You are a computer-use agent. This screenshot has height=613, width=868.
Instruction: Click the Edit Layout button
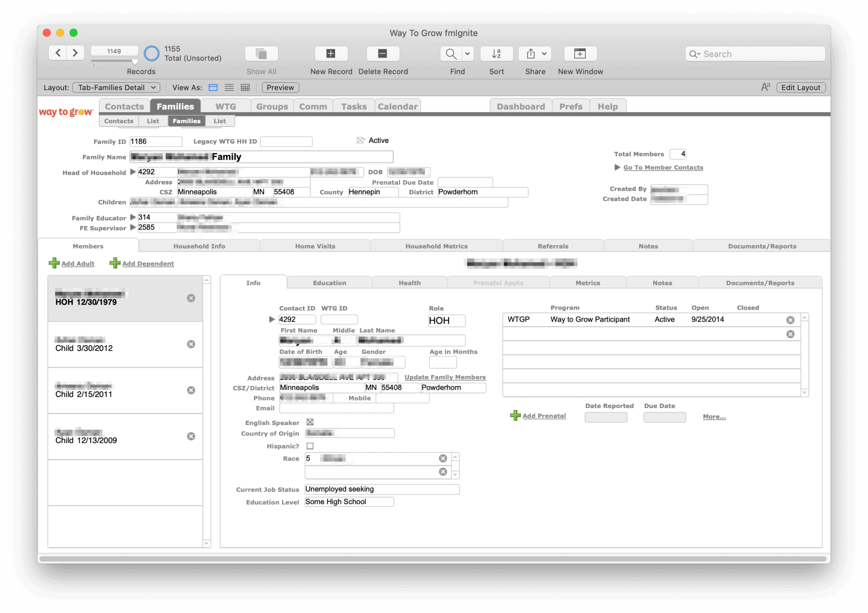800,88
